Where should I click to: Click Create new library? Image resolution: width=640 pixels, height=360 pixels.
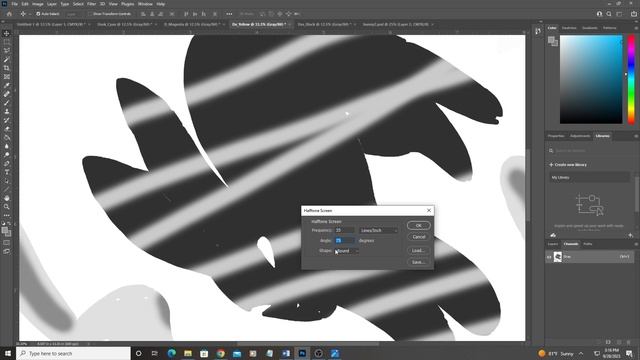(x=568, y=165)
